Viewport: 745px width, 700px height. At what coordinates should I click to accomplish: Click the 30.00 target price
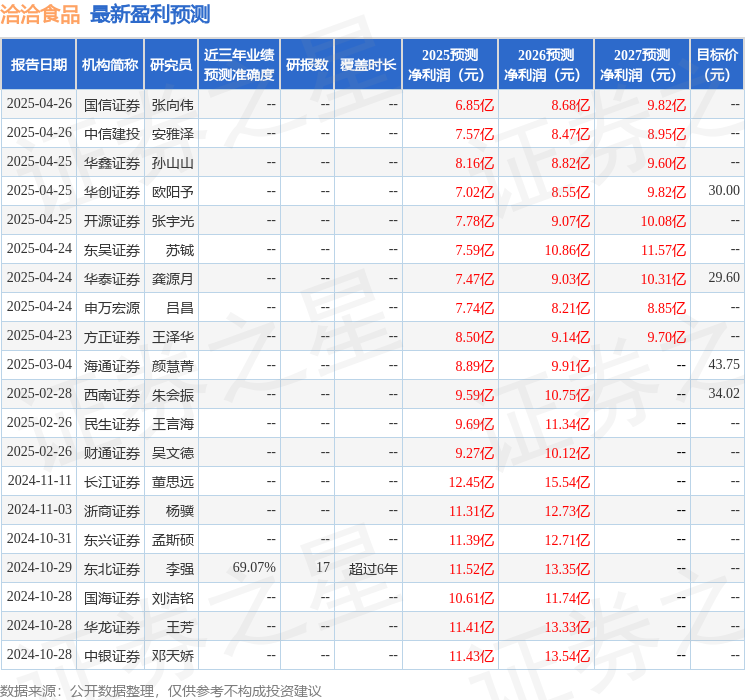coord(724,191)
